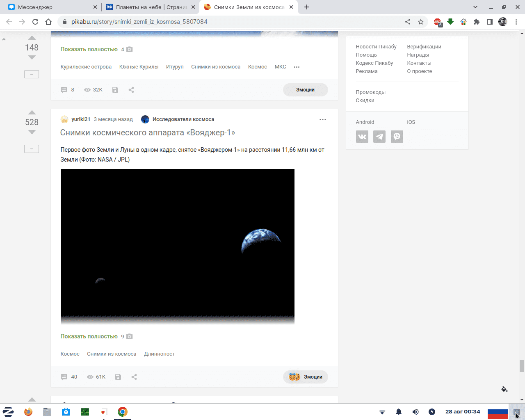The width and height of the screenshot is (525, 420).
Task: Collapse the post rated 148 with minus button
Action: click(32, 74)
